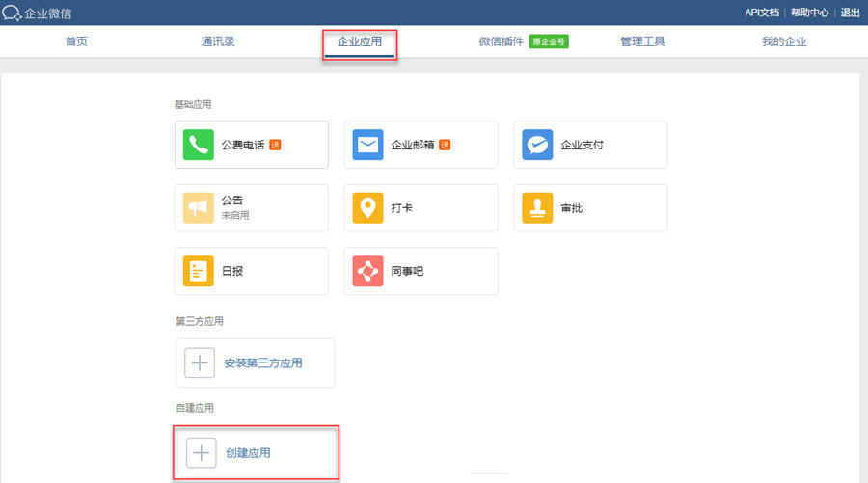Viewport: 868px width, 483px height.
Task: Click the 基础应用 section heading
Action: [193, 104]
